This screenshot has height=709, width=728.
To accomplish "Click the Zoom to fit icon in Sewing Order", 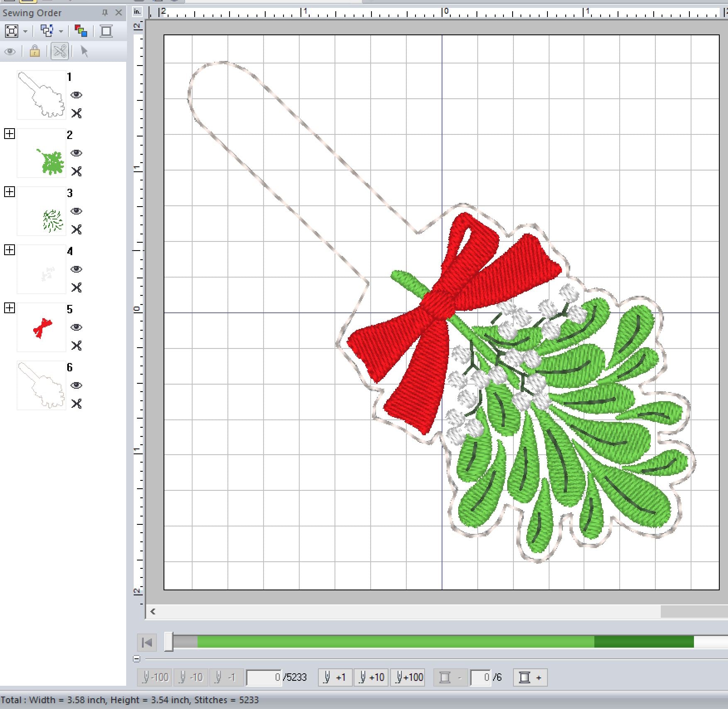I will (x=11, y=31).
